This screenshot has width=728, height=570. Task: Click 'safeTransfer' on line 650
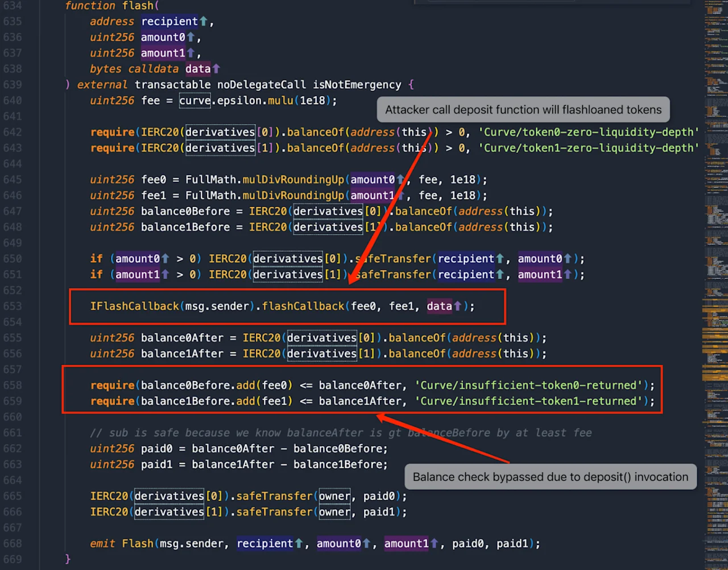point(394,259)
